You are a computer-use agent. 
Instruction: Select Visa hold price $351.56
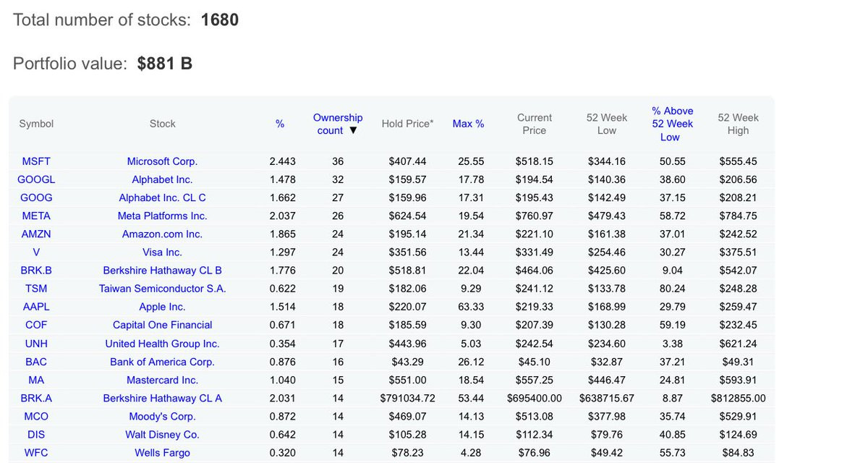coord(407,252)
